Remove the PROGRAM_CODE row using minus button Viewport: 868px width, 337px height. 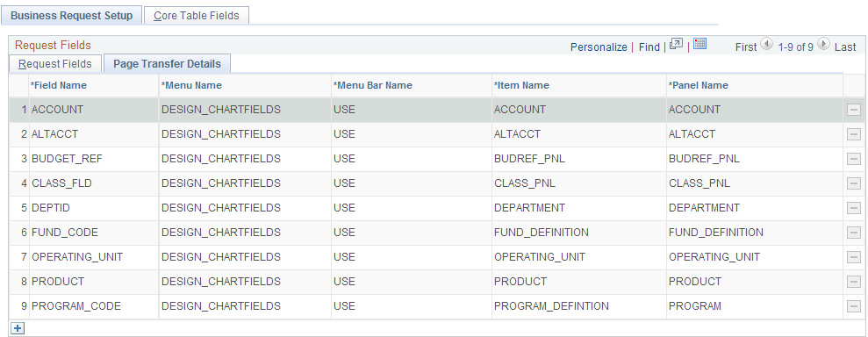click(854, 306)
